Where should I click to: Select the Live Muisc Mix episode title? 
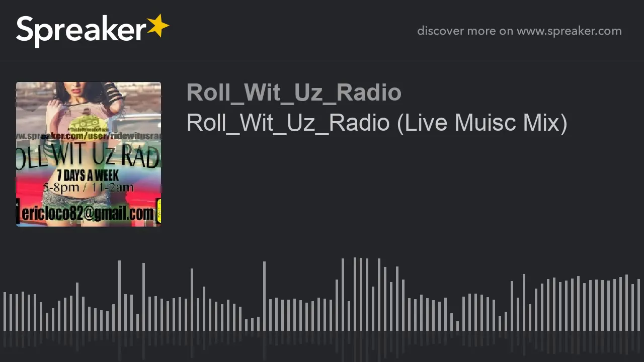pyautogui.click(x=377, y=123)
